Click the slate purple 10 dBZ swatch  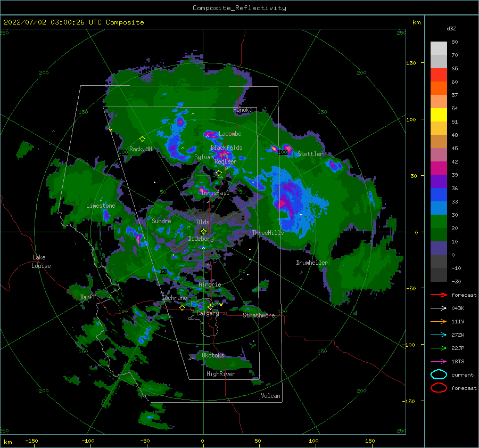(x=439, y=248)
